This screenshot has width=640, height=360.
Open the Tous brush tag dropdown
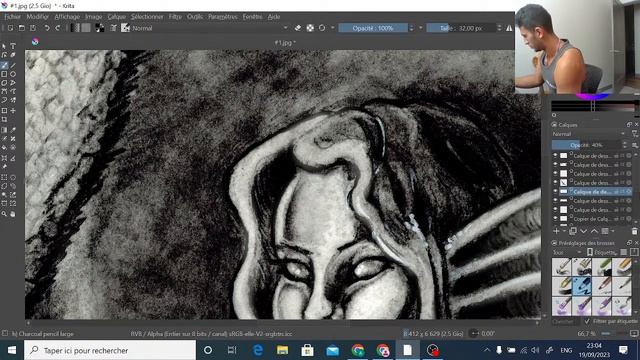[566, 252]
